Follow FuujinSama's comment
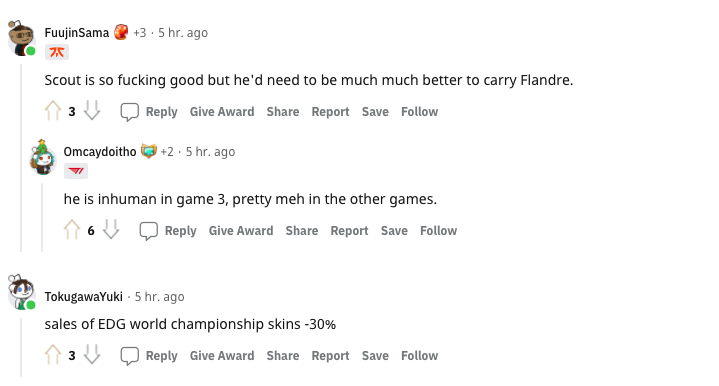719x386 pixels. click(x=420, y=112)
